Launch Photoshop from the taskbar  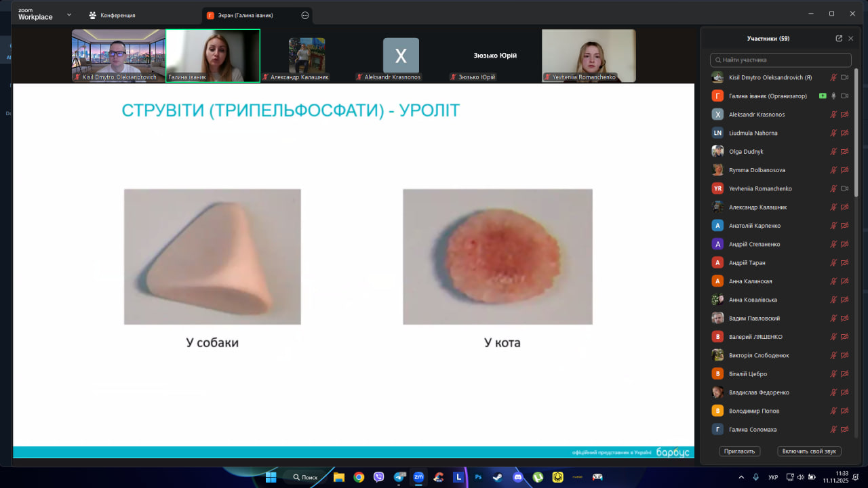tap(478, 477)
